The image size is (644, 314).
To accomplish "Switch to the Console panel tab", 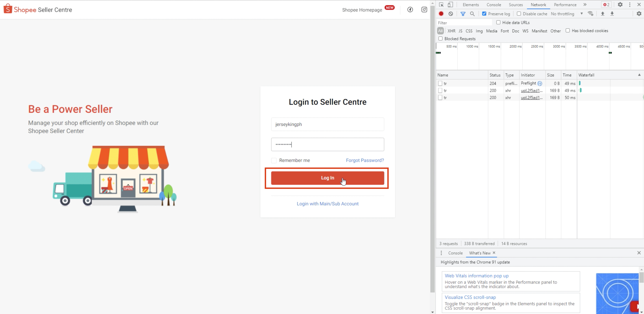I will [493, 4].
